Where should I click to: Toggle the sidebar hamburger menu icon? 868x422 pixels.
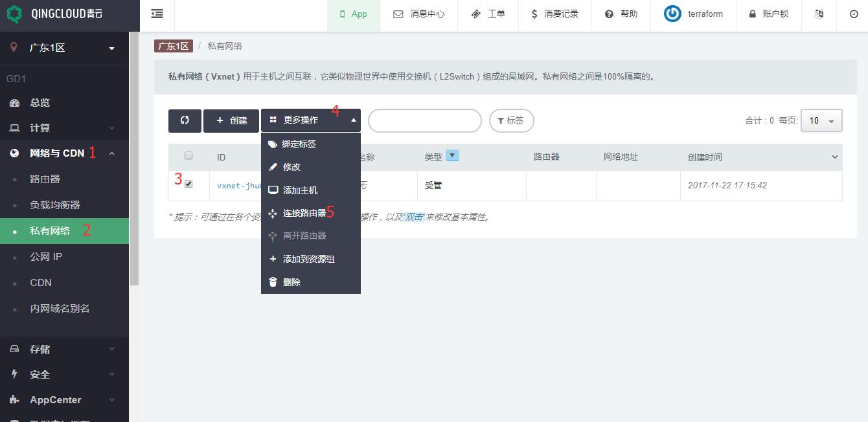click(157, 14)
